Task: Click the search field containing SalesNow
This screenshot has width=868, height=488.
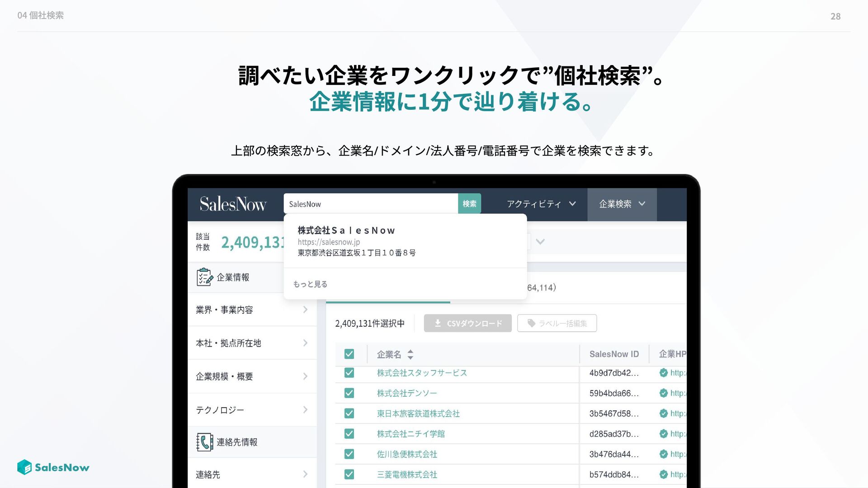Action: pyautogui.click(x=371, y=204)
